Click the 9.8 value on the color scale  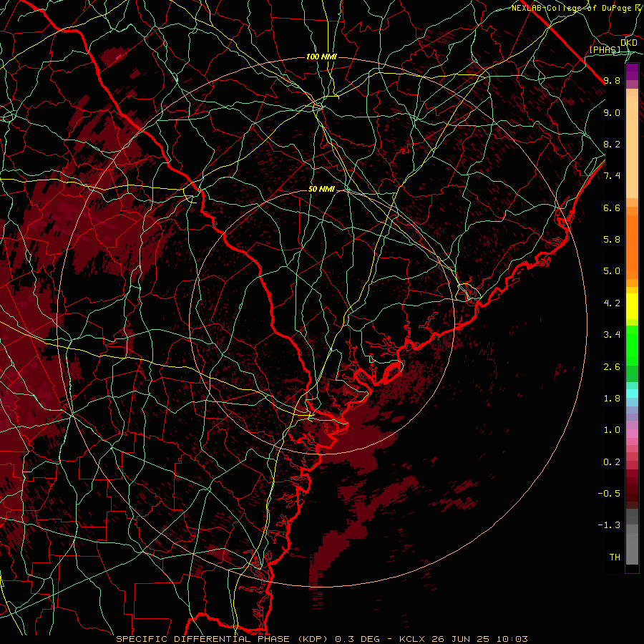click(x=612, y=80)
